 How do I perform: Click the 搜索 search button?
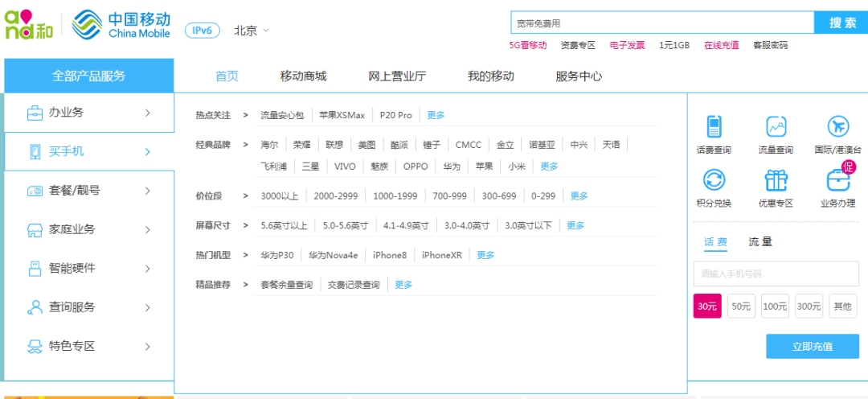pyautogui.click(x=841, y=23)
